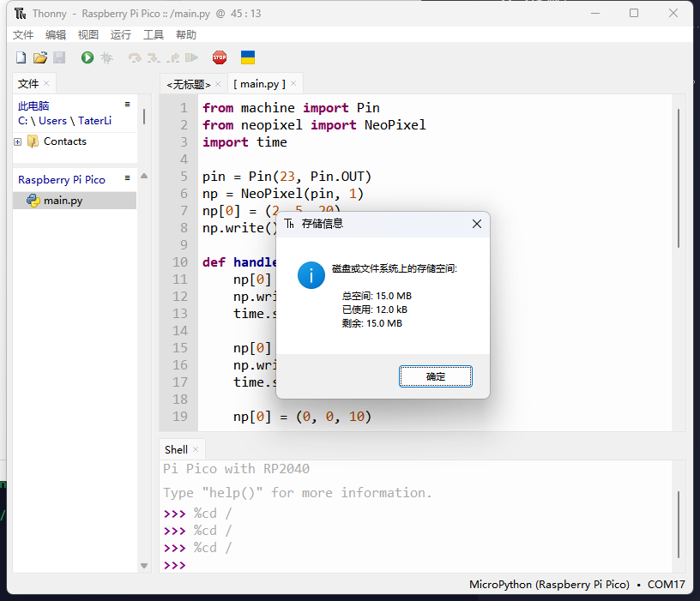The width and height of the screenshot is (700, 601).
Task: Click the Resume debug icon
Action: (192, 58)
